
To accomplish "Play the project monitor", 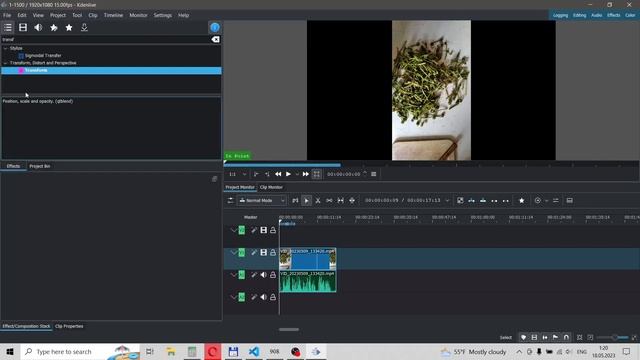I will (x=288, y=174).
